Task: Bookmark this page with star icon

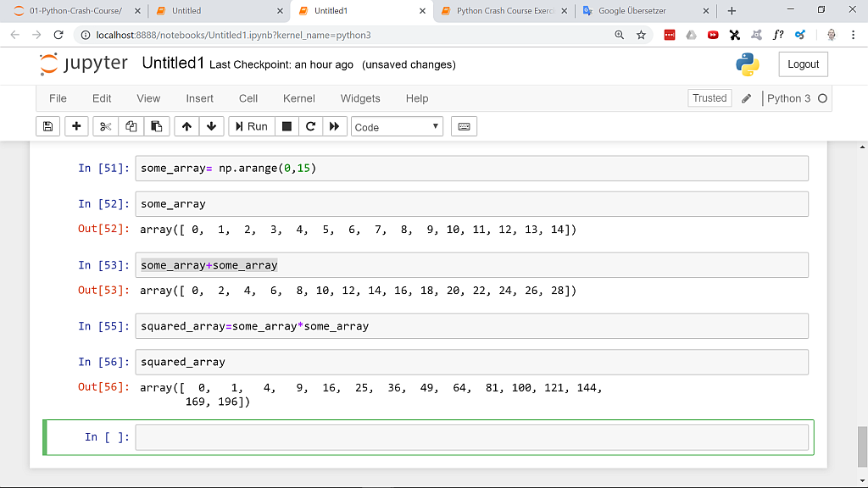Action: 641,35
